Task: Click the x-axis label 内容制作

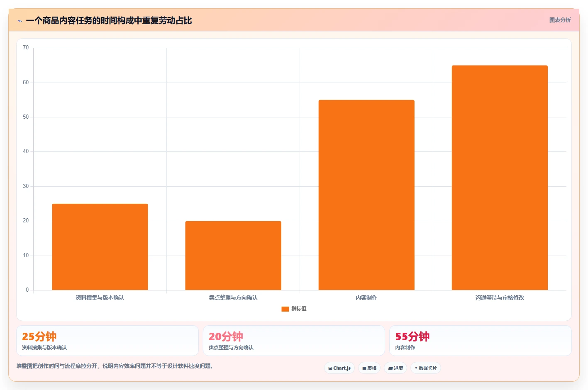Action: (x=366, y=297)
